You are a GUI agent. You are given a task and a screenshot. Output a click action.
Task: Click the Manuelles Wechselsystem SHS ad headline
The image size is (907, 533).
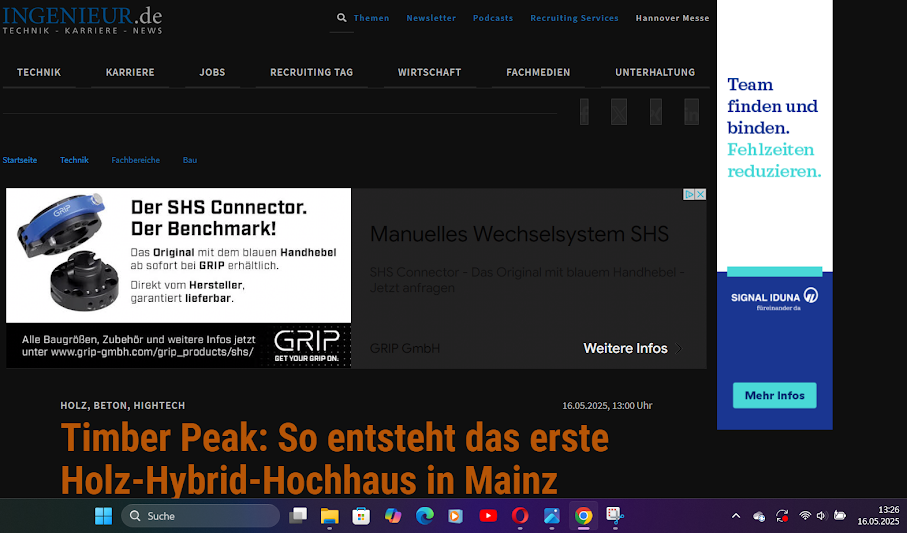519,234
